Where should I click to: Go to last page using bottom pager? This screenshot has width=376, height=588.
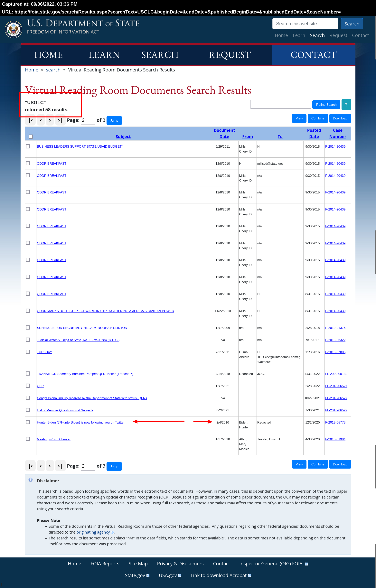coord(60,466)
